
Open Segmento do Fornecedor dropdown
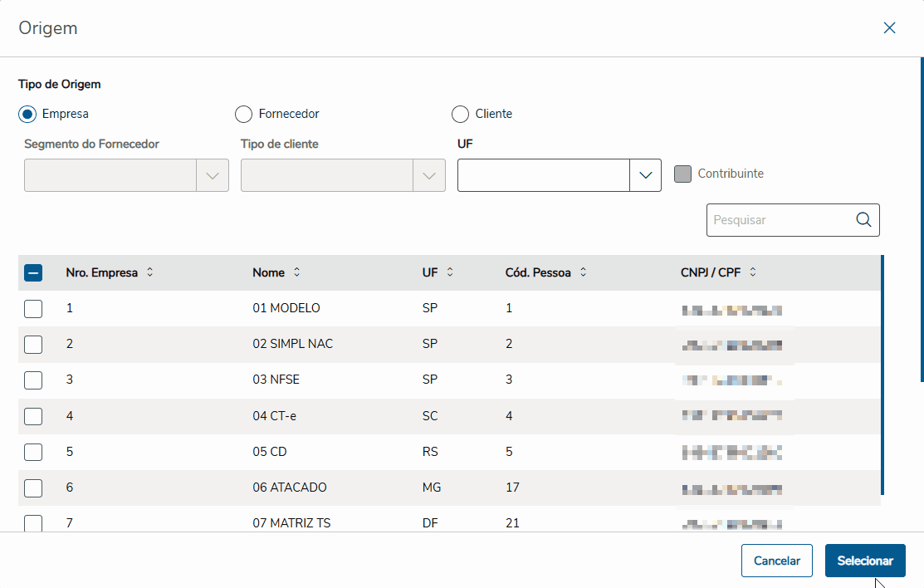click(212, 175)
